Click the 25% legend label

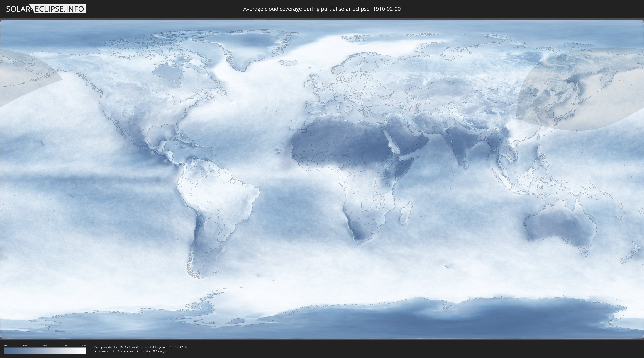[x=25, y=345]
